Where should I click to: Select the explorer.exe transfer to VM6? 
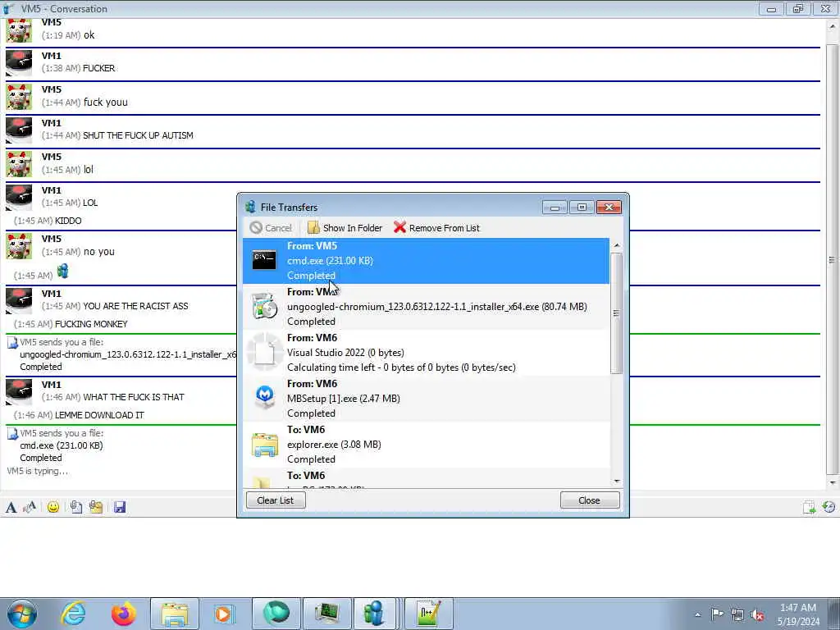click(426, 445)
